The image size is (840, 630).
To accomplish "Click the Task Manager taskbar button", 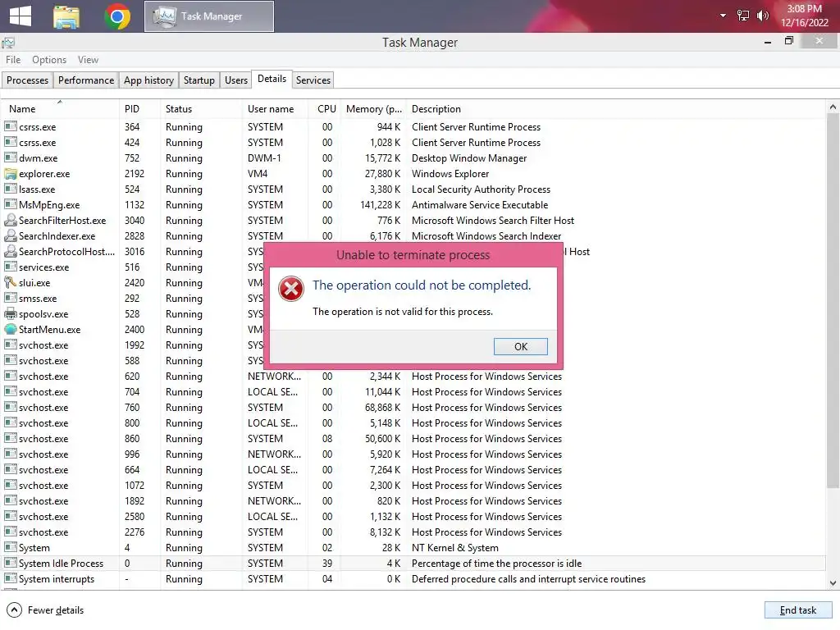I will click(209, 16).
